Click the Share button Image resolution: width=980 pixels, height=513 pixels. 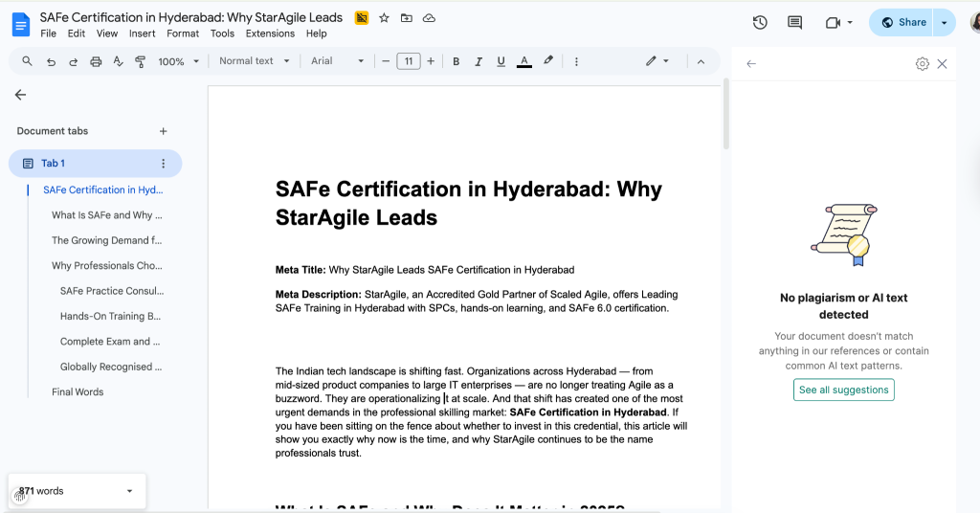903,22
